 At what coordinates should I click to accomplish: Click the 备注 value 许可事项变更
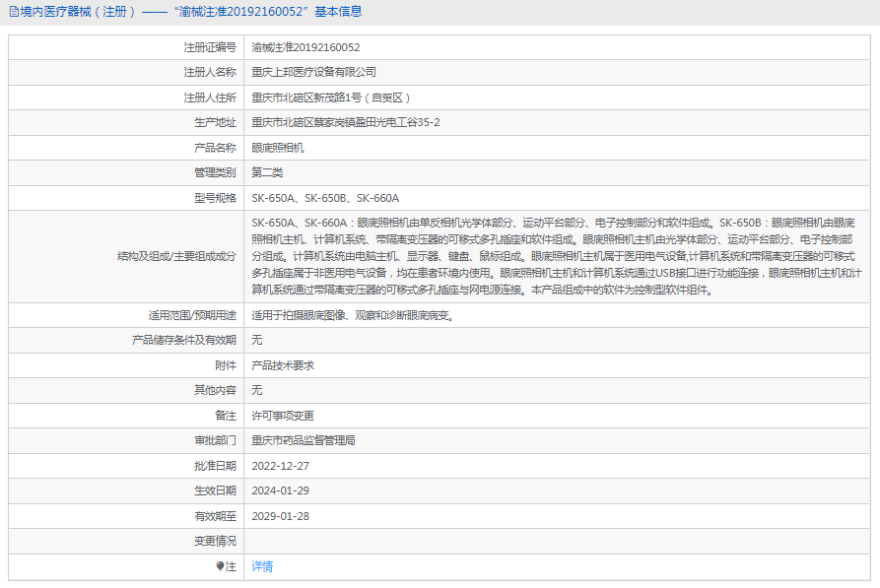pos(282,415)
